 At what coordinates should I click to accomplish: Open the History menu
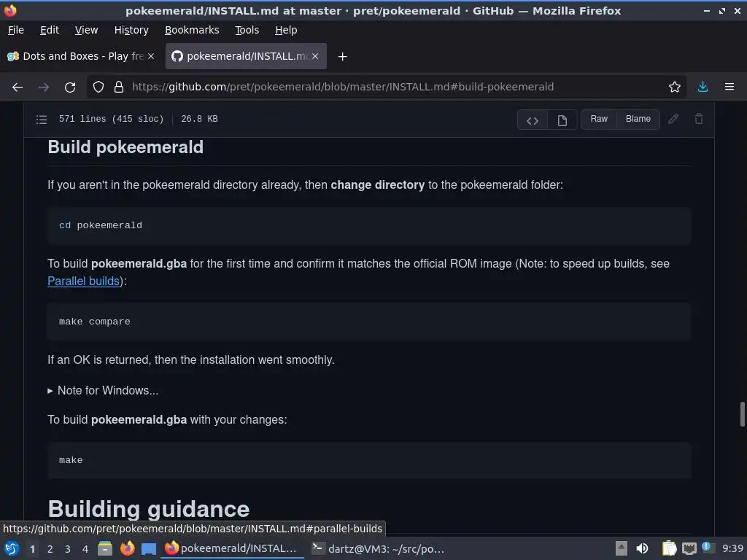point(131,30)
